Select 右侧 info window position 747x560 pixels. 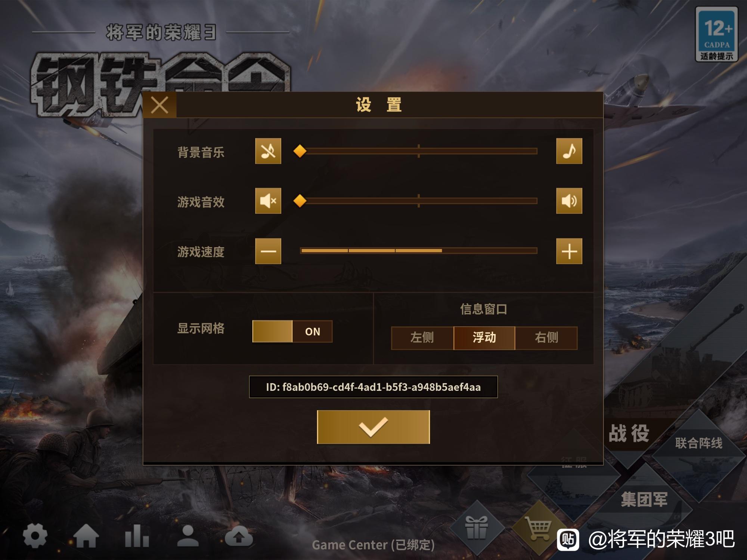tap(546, 338)
